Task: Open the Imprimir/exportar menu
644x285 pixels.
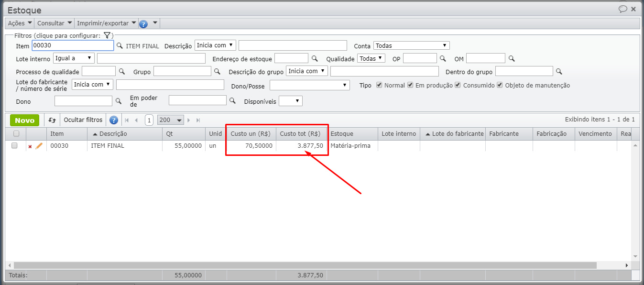Action: click(106, 23)
